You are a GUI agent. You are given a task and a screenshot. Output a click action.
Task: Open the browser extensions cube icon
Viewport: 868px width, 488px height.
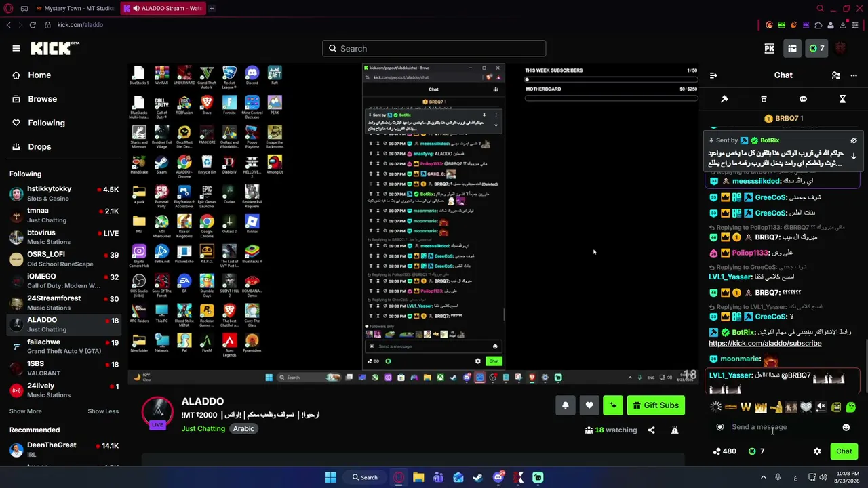[x=818, y=25]
